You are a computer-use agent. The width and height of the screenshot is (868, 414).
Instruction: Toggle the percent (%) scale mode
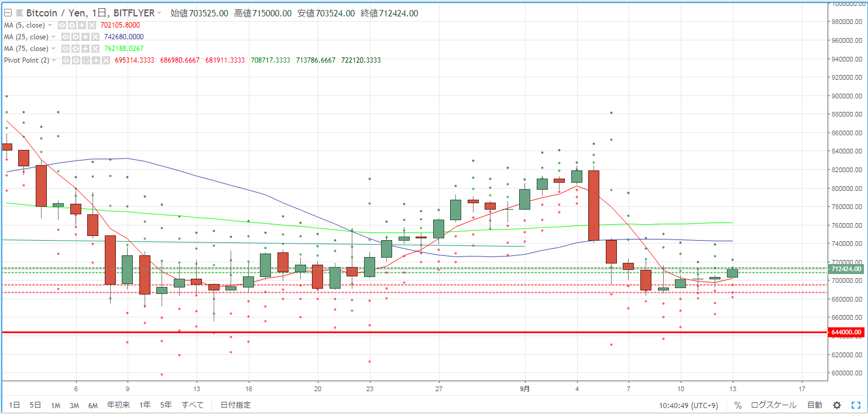tap(738, 405)
